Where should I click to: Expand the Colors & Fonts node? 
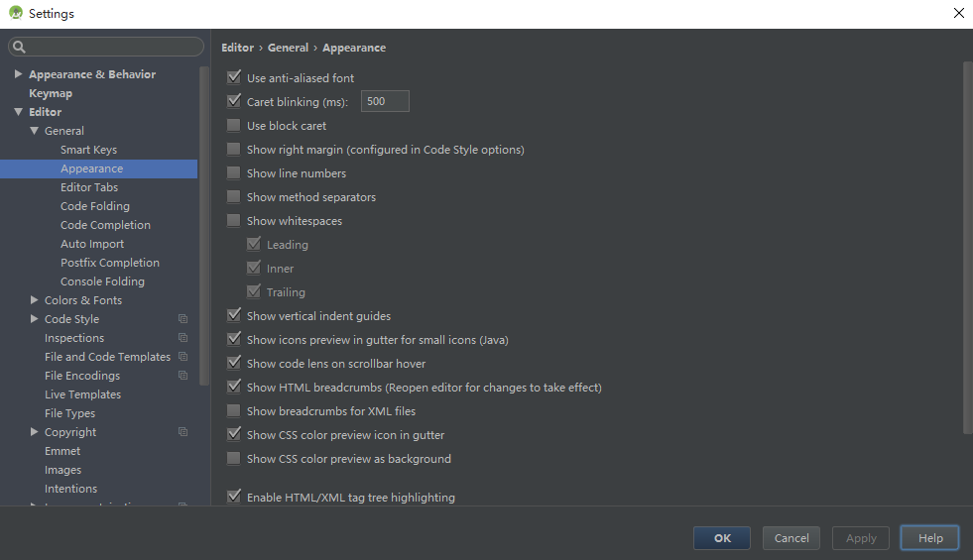pyautogui.click(x=35, y=300)
